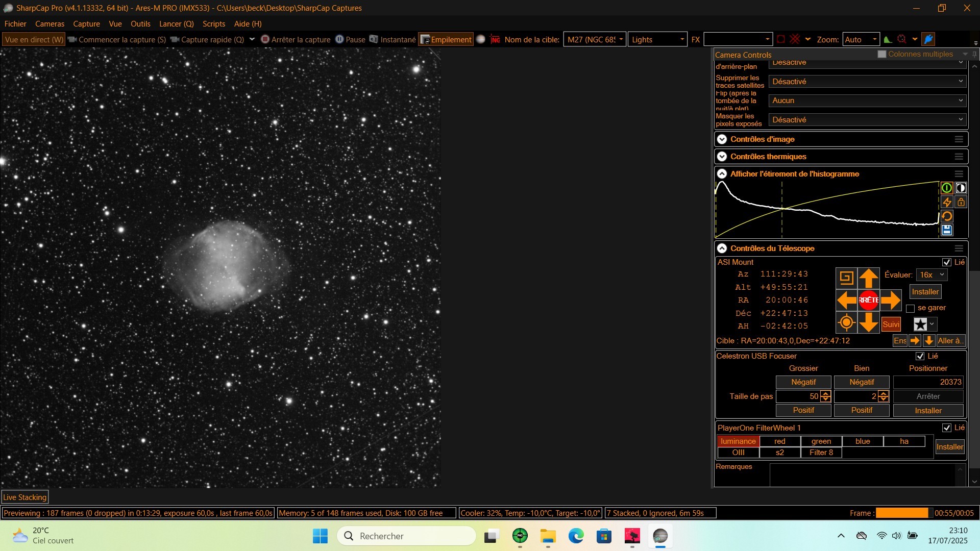Click the down arrow beside Aller à button
Viewport: 980px width, 551px height.
(929, 341)
